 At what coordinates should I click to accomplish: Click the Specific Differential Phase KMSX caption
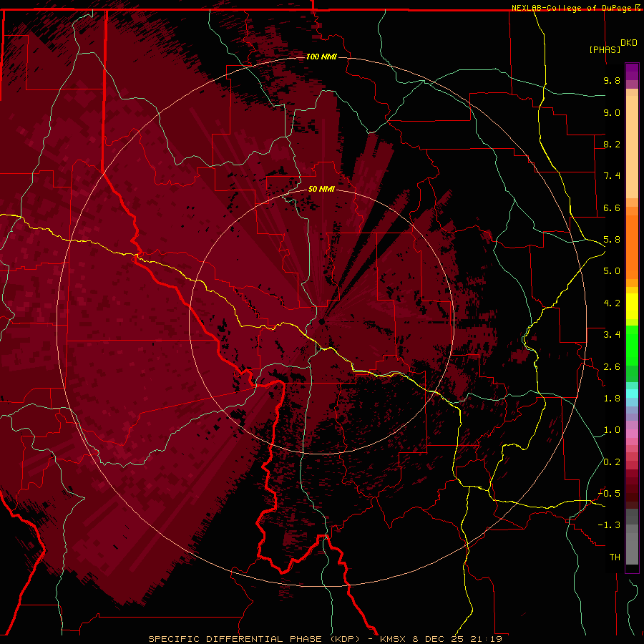point(326,639)
